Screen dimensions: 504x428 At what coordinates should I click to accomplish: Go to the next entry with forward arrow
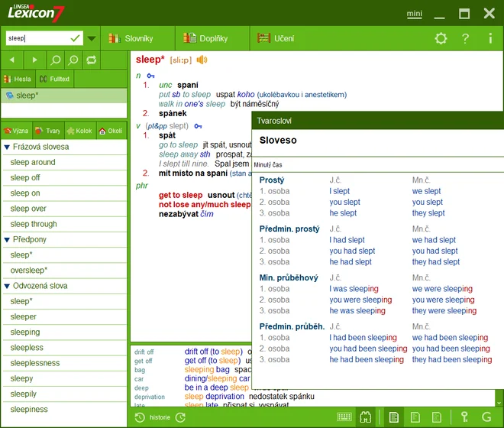point(34,60)
